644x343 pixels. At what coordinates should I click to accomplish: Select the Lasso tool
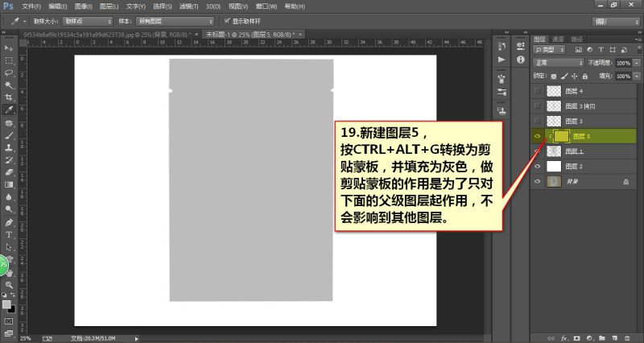click(9, 72)
